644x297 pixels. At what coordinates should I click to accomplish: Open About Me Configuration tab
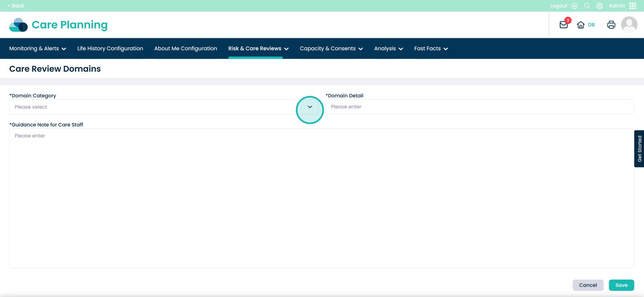click(x=186, y=48)
